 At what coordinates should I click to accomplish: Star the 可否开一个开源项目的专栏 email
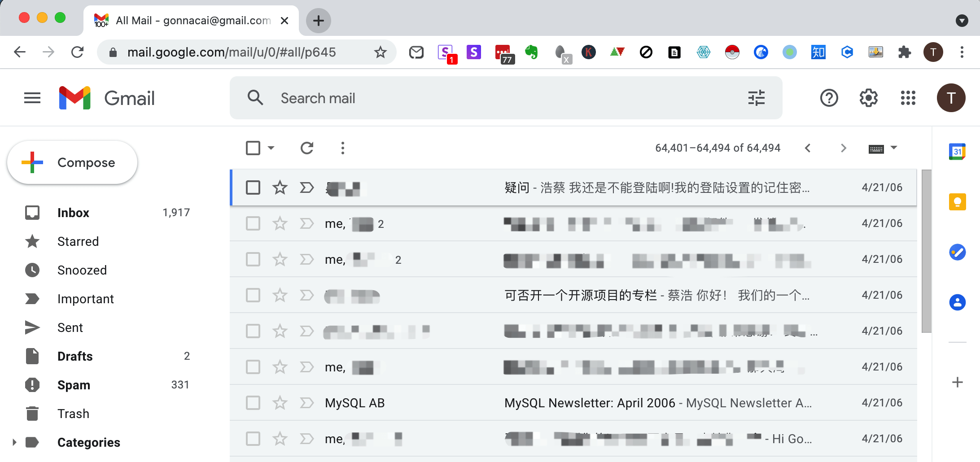pos(280,295)
